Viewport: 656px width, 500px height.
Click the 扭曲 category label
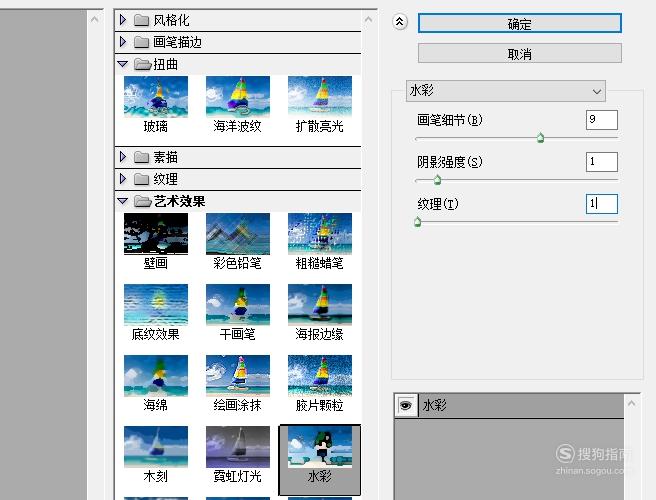click(x=166, y=64)
